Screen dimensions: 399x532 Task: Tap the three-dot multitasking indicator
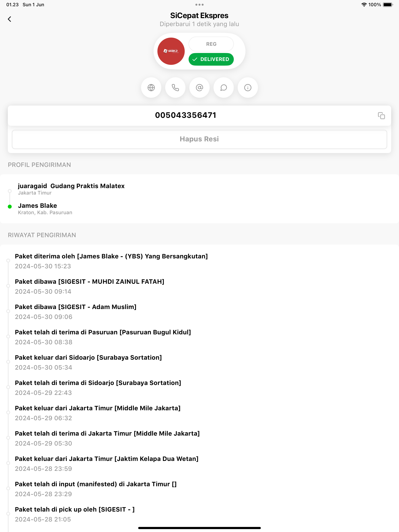point(199,4)
